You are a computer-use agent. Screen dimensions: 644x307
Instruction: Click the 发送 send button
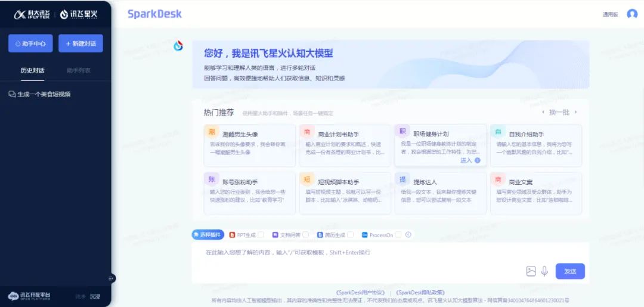pos(570,271)
